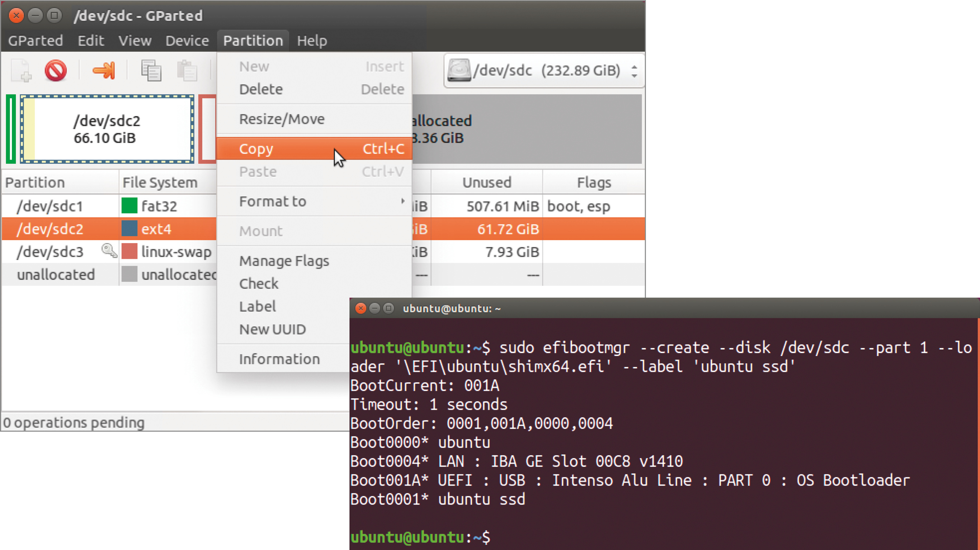Click the hard disk icon in device selector
This screenshot has width=980, height=550.
click(459, 70)
